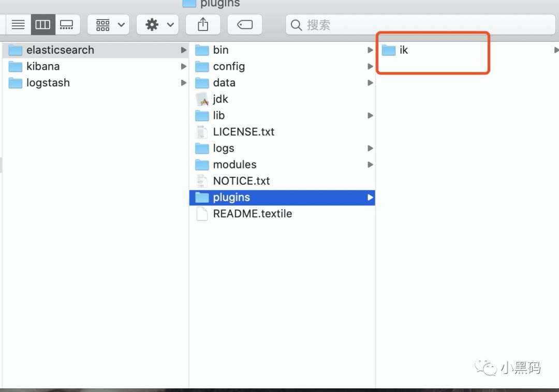Click the modules folder icon
Viewport: 559px width, 392px height.
(x=202, y=165)
